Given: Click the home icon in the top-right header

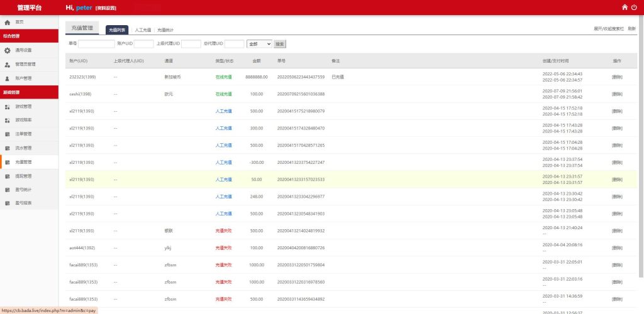Looking at the screenshot, I should pyautogui.click(x=625, y=8).
